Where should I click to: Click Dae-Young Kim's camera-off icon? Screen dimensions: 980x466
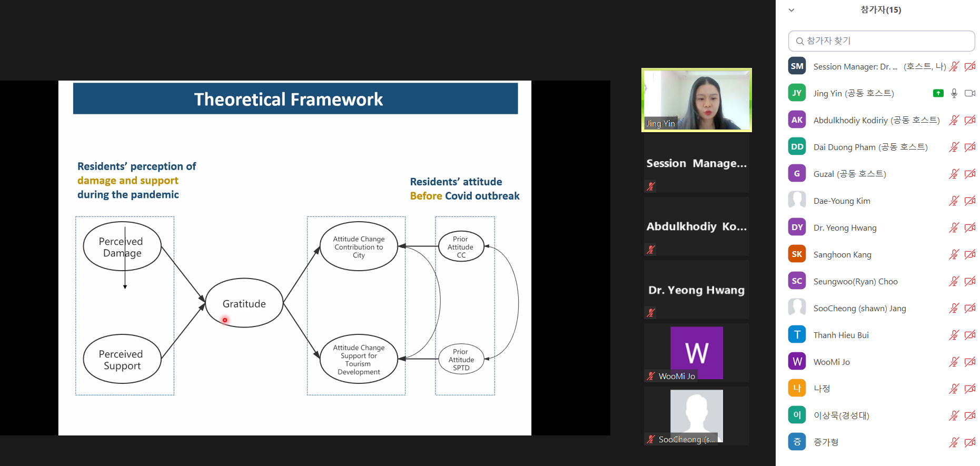point(970,201)
